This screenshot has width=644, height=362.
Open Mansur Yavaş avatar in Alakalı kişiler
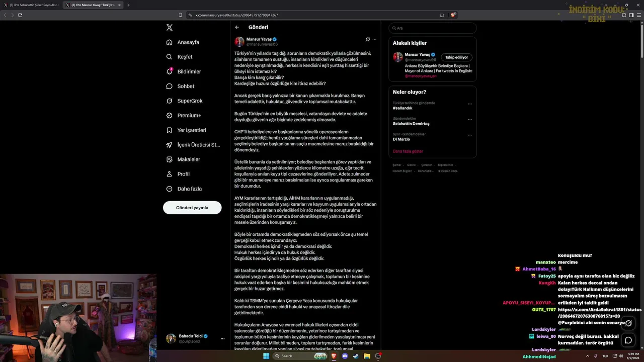tap(398, 57)
